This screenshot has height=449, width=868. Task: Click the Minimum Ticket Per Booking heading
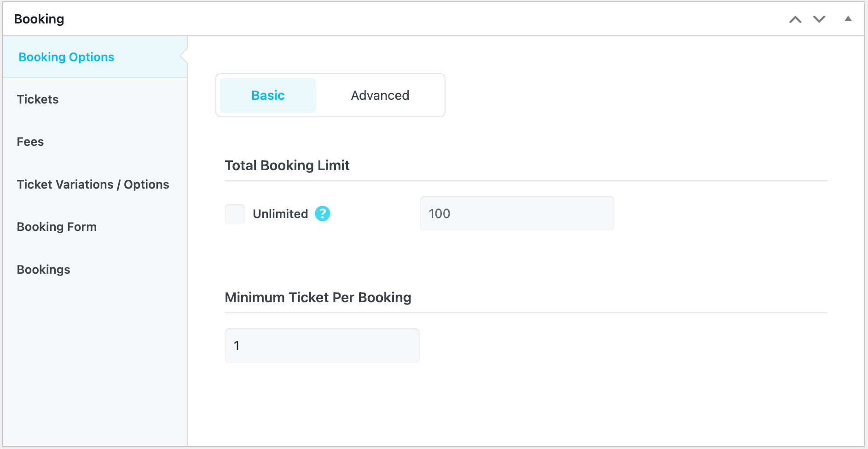(318, 297)
